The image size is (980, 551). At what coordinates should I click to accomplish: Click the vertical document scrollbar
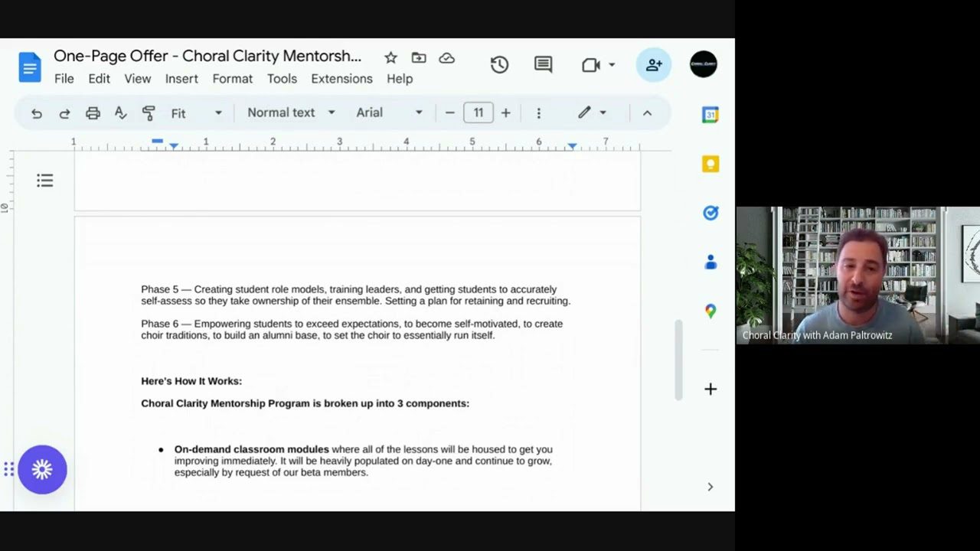pyautogui.click(x=677, y=360)
